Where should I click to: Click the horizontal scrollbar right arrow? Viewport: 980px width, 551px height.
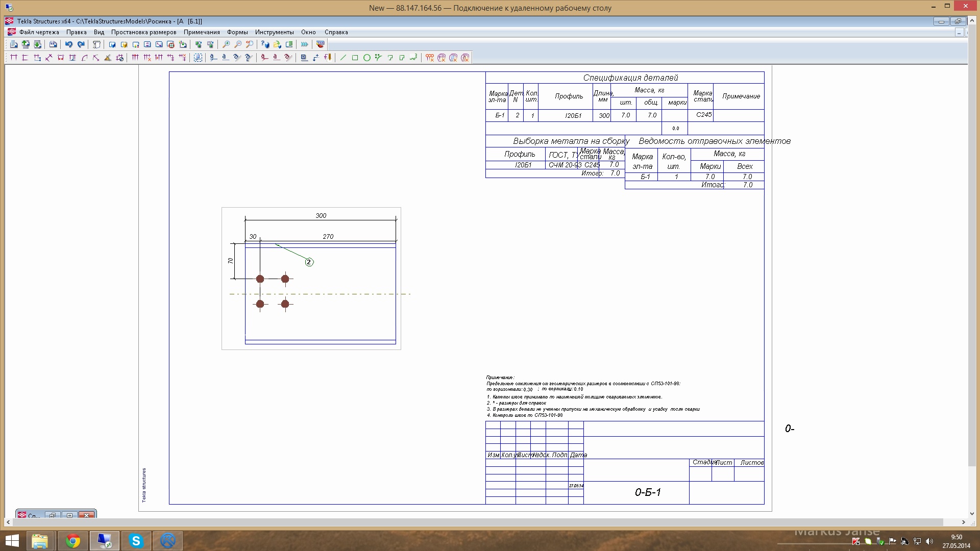coord(963,522)
